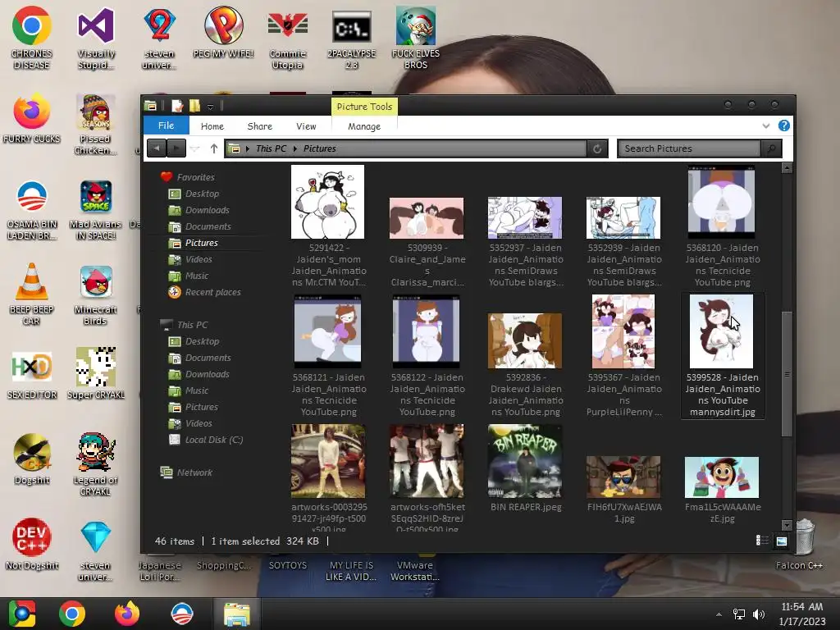Click the vertical scrollbar thumb in file list
The height and width of the screenshot is (630, 840).
click(x=787, y=374)
